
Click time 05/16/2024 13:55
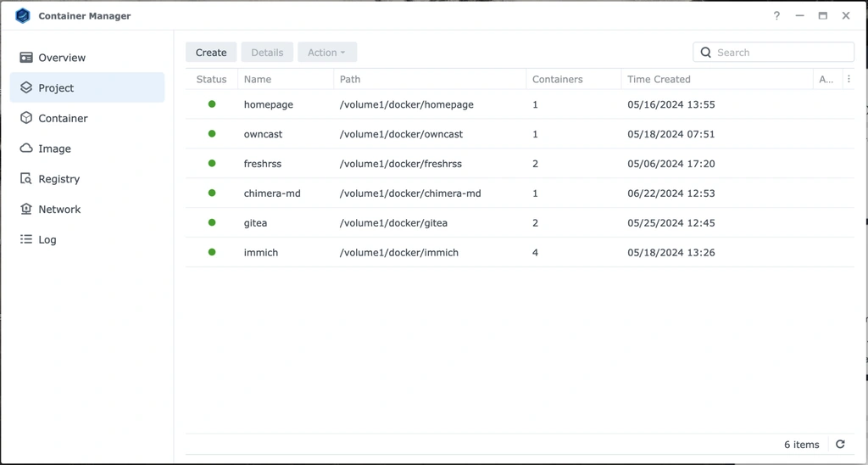pyautogui.click(x=671, y=104)
